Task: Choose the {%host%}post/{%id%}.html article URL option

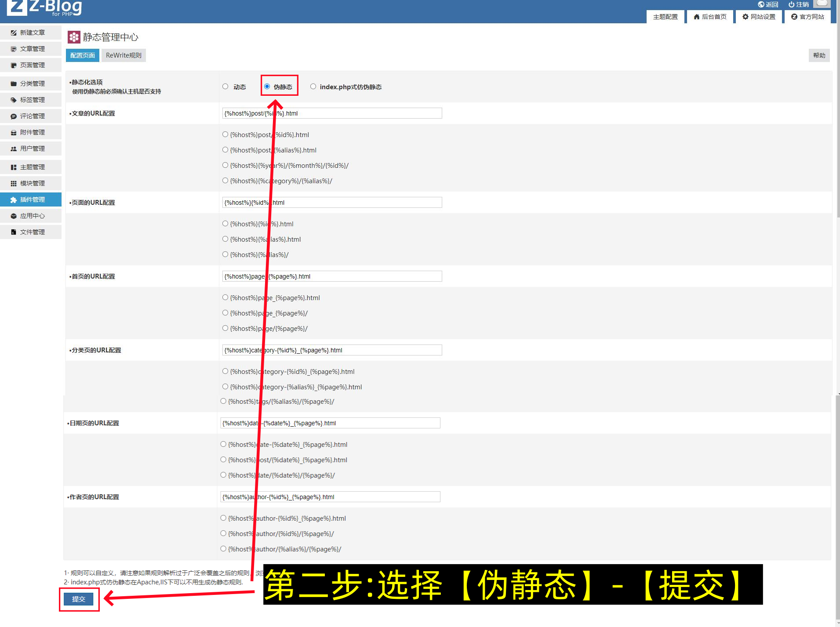Action: click(x=225, y=134)
